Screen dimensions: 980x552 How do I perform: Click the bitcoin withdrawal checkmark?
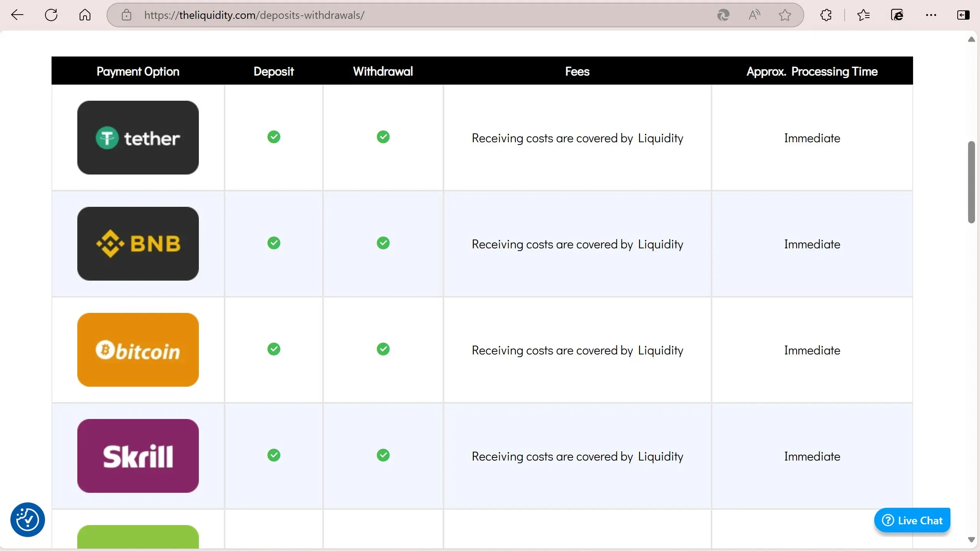click(383, 349)
